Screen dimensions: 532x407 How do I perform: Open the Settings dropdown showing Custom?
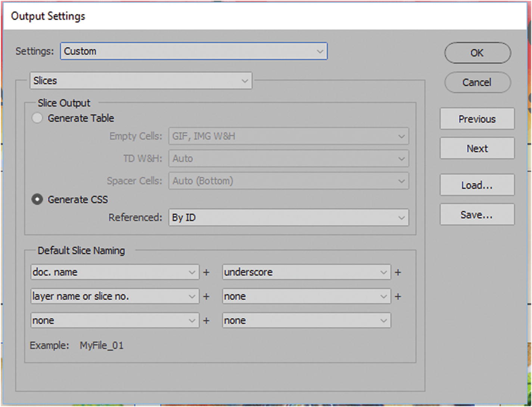pos(194,51)
